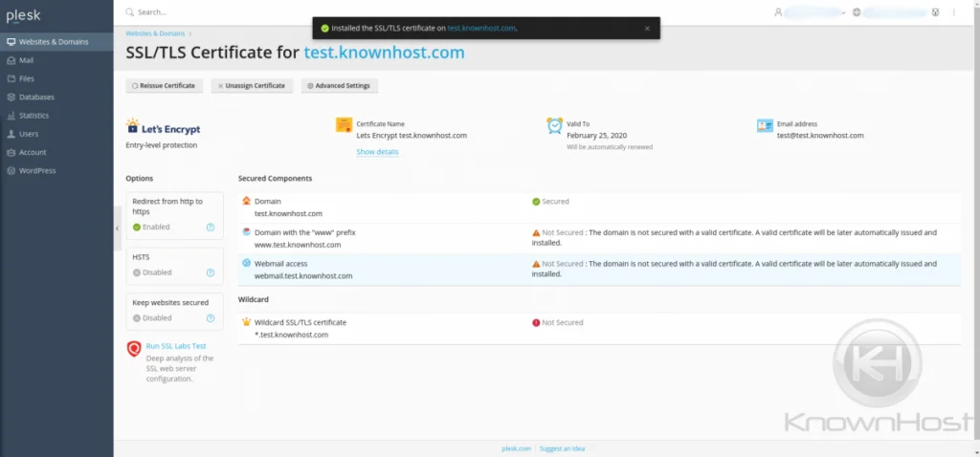Viewport: 980px width, 457px height.
Task: Dismiss the certificate installed notification
Action: click(647, 28)
